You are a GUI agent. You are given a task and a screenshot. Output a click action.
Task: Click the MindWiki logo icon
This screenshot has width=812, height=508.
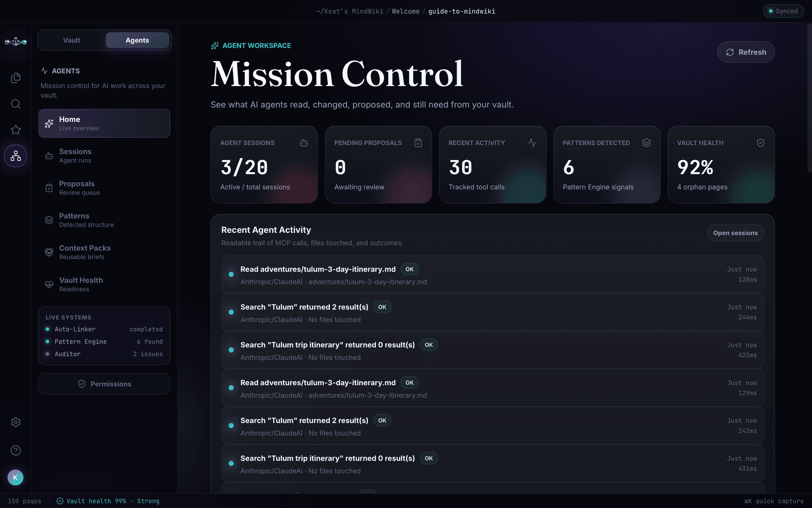click(x=16, y=42)
